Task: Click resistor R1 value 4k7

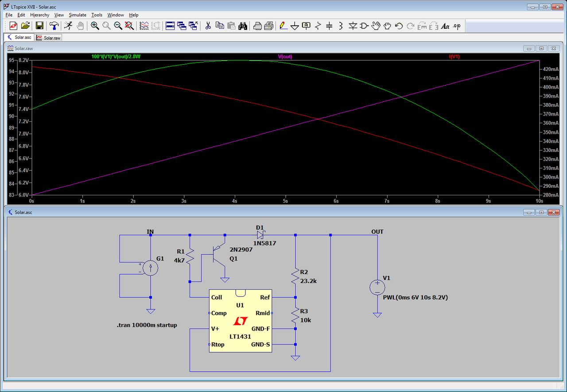Action: click(179, 260)
